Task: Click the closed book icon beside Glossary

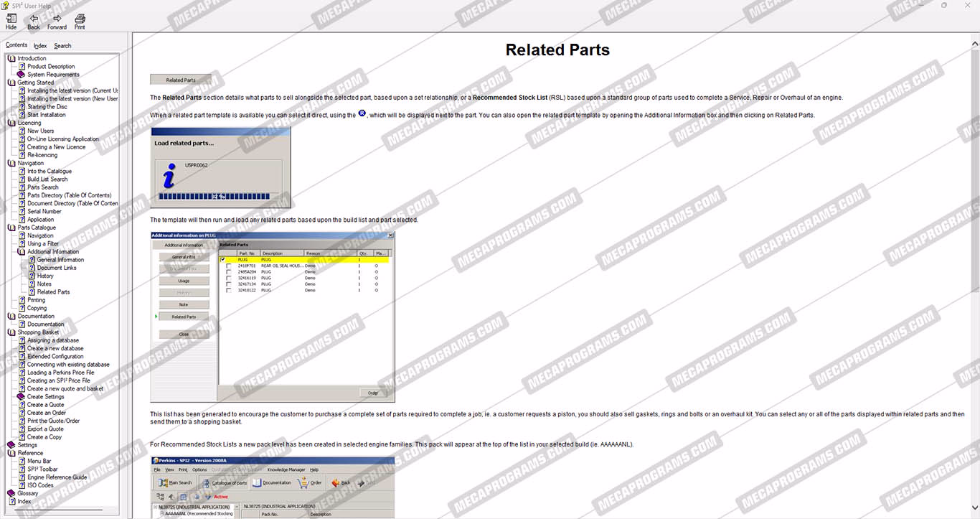Action: tap(11, 493)
